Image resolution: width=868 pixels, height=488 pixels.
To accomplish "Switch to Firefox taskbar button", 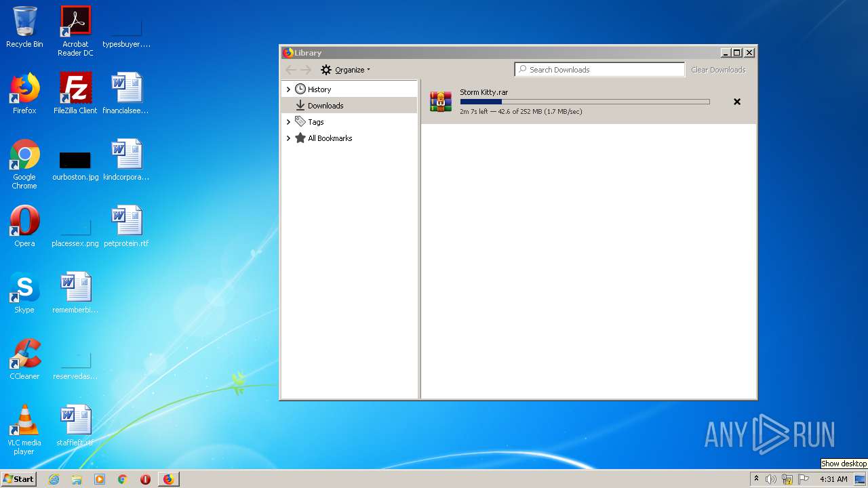I will [169, 479].
